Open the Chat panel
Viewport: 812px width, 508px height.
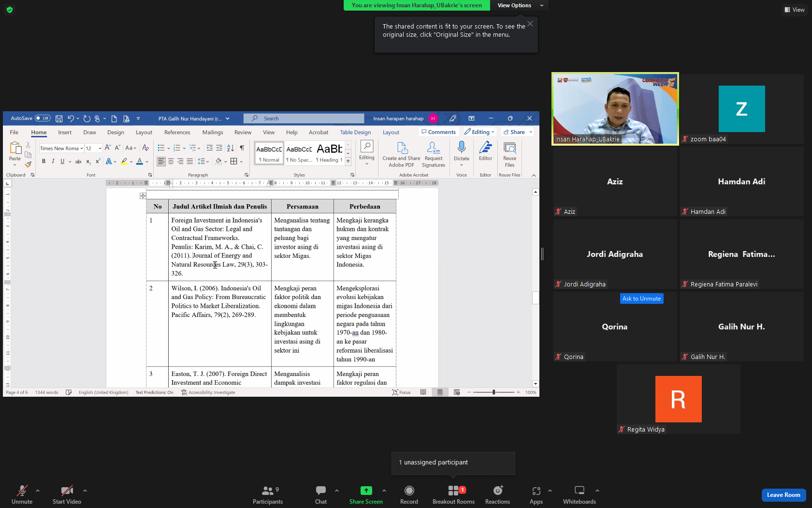321,494
